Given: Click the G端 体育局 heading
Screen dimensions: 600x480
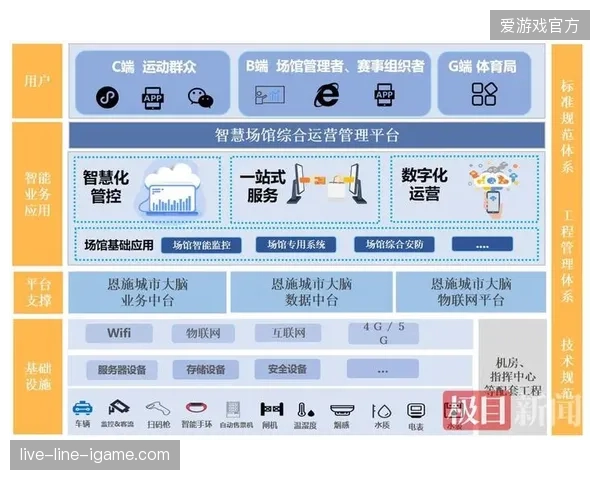Looking at the screenshot, I should pos(483,66).
